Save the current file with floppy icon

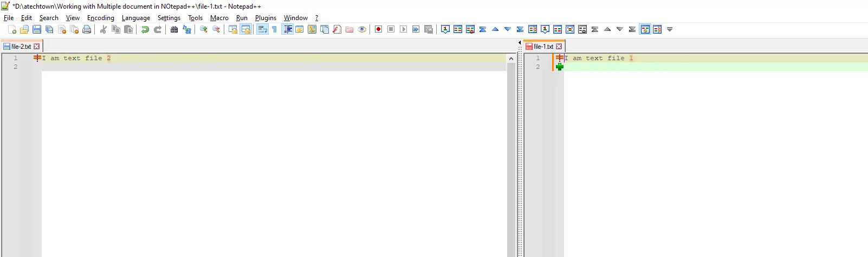37,29
